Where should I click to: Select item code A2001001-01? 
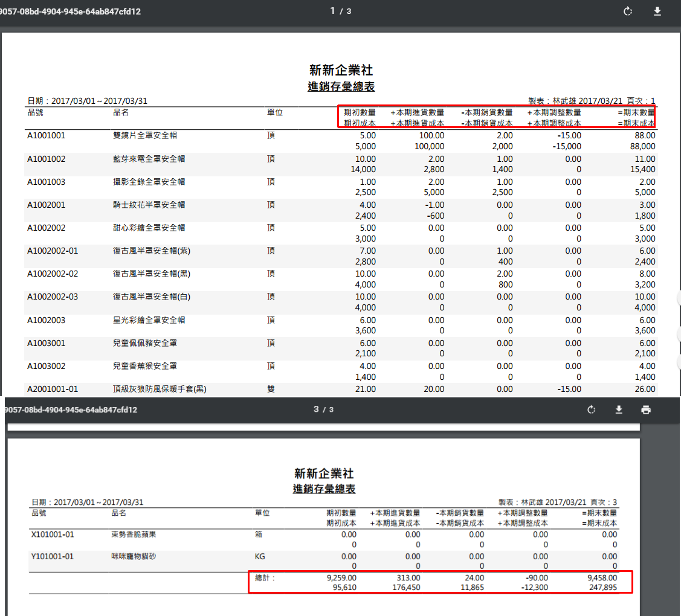pyautogui.click(x=53, y=390)
